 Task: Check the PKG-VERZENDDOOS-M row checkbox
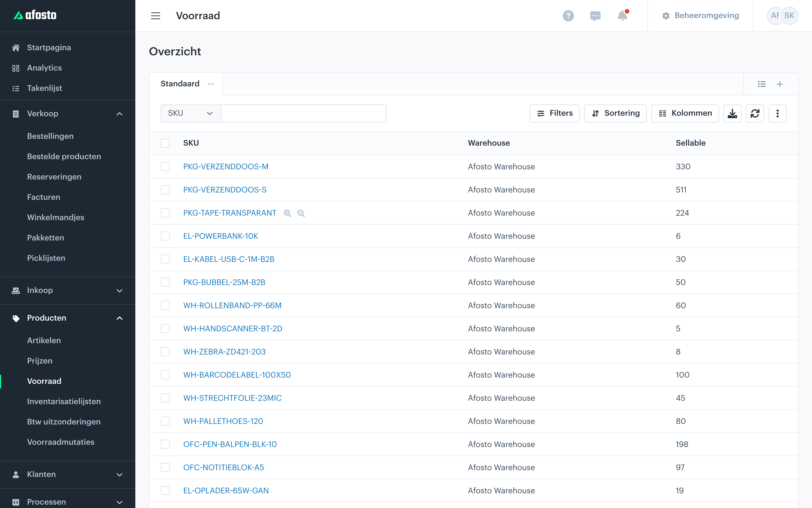click(x=165, y=167)
